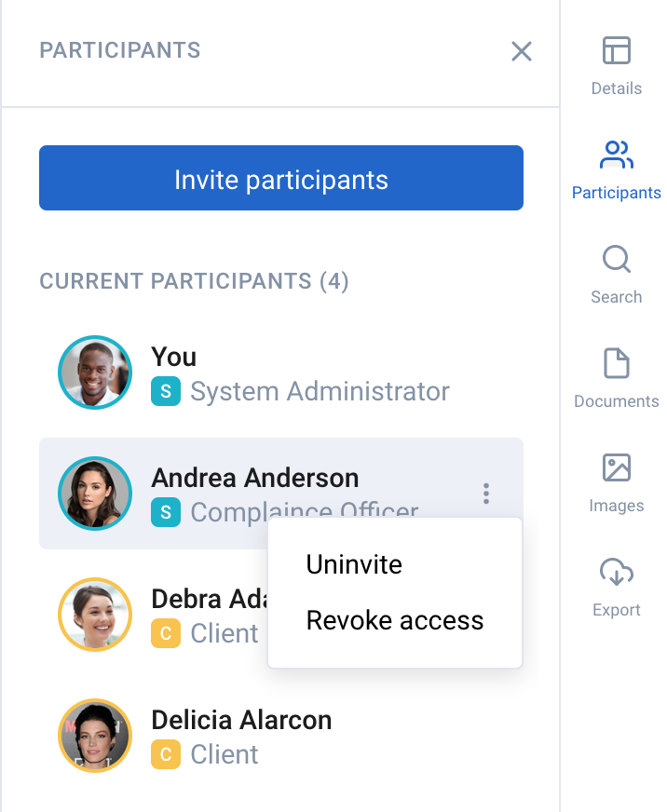
Task: Open the Search magnifier icon
Action: click(616, 259)
